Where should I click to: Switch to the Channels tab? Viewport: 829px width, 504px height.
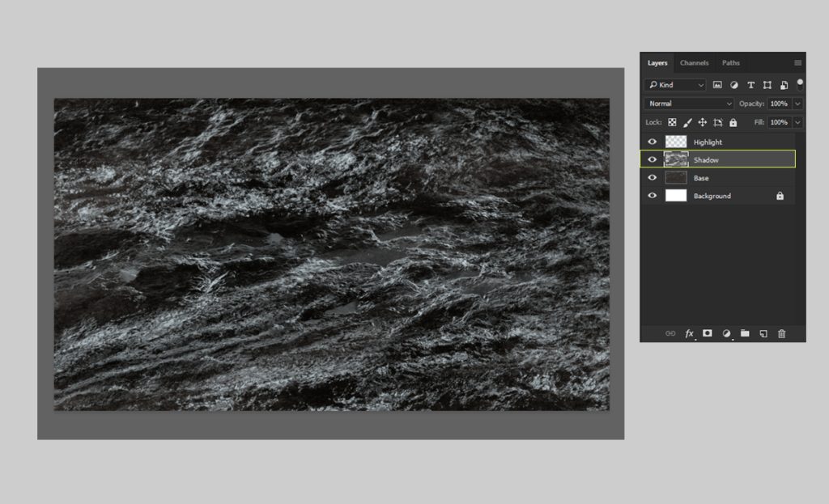(x=694, y=62)
